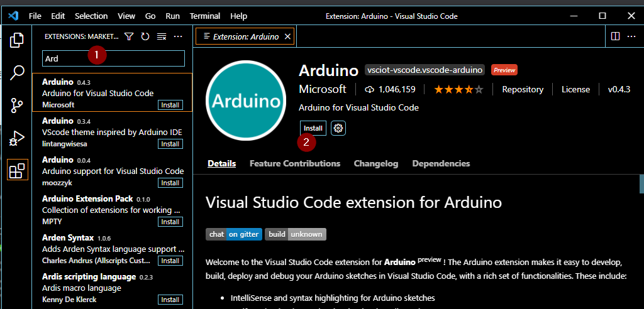Screen dimensions: 644x309
Task: Open the Extensions view in activity bar
Action: (17, 170)
